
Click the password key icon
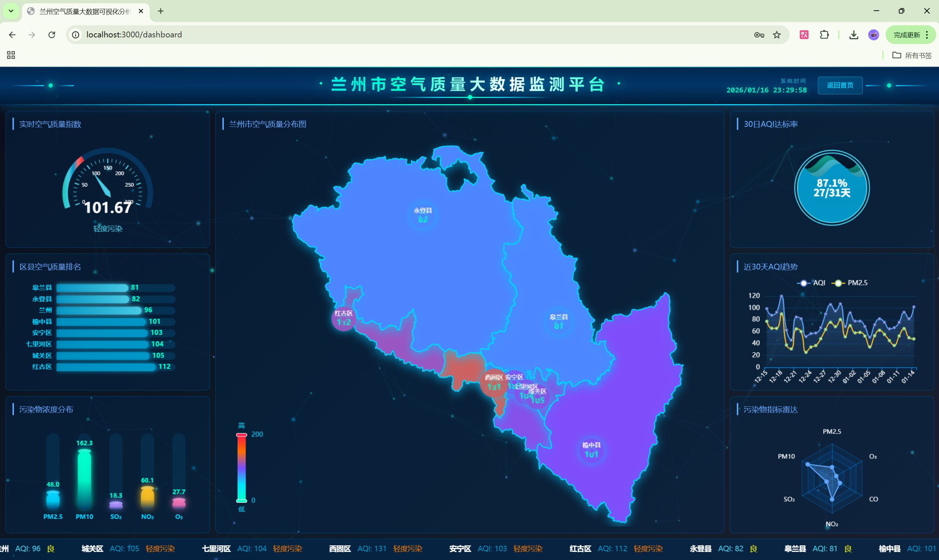coord(759,35)
